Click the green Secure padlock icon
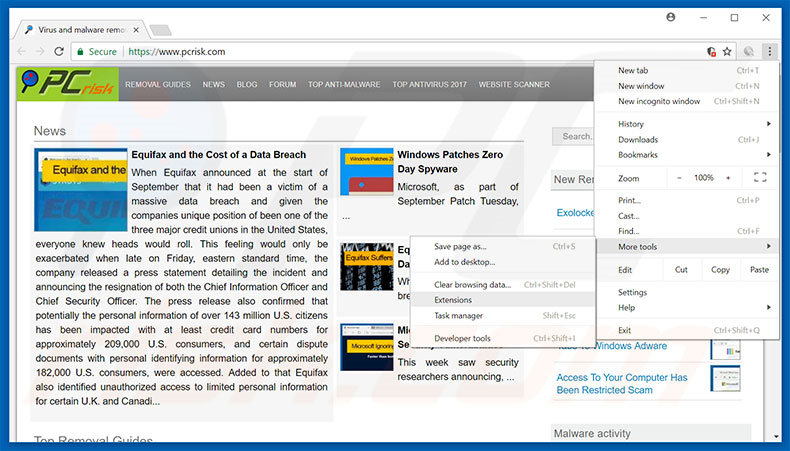790x451 pixels. coord(80,51)
